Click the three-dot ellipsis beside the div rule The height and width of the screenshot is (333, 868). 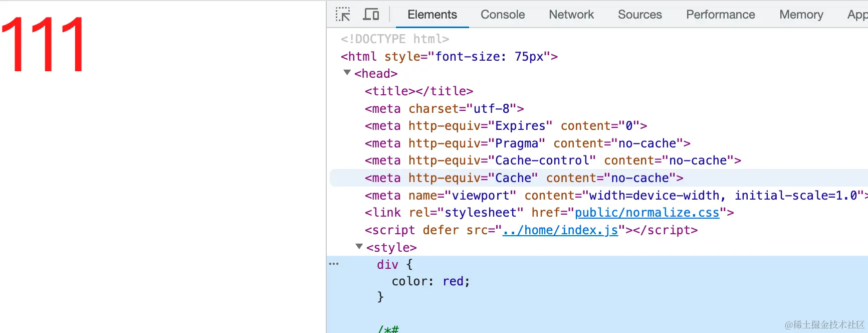(334, 264)
